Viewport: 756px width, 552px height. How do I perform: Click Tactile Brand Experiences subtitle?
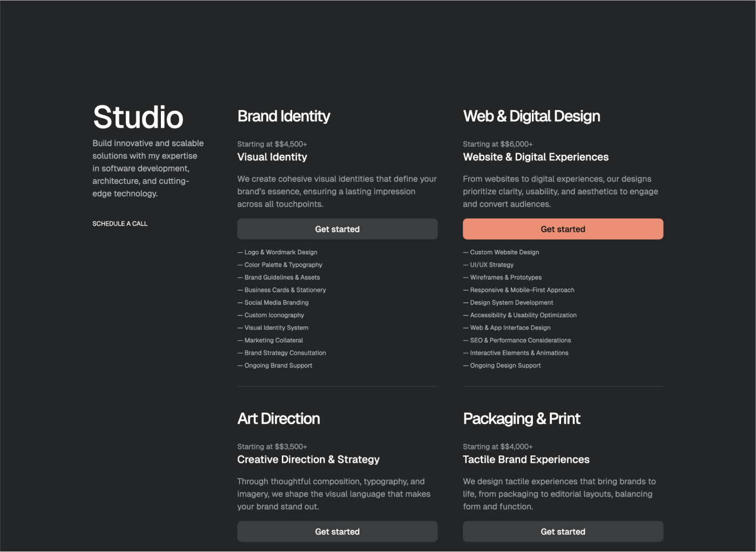coord(526,460)
